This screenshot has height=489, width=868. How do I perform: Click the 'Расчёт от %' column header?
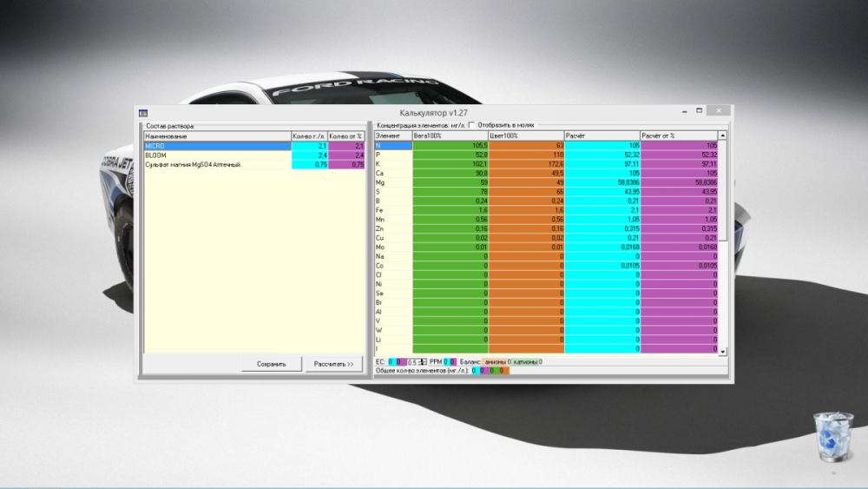(679, 135)
